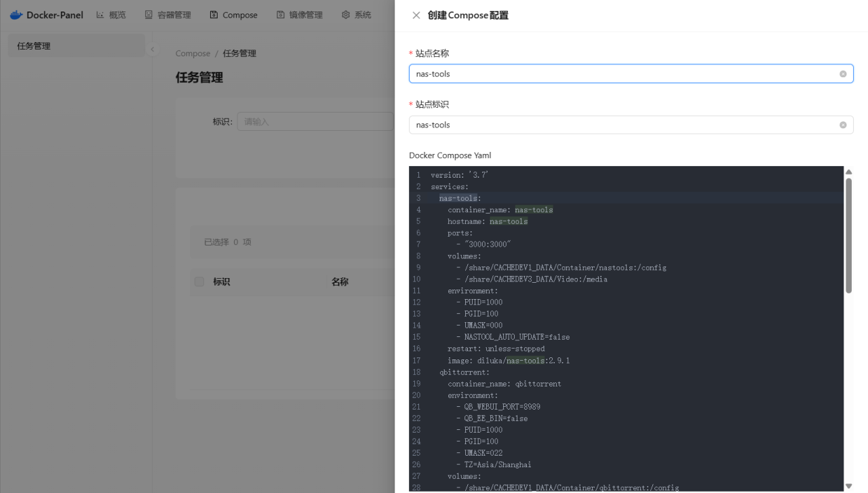Focus the 站点标识 input field
This screenshot has width=868, height=493.
pos(631,125)
